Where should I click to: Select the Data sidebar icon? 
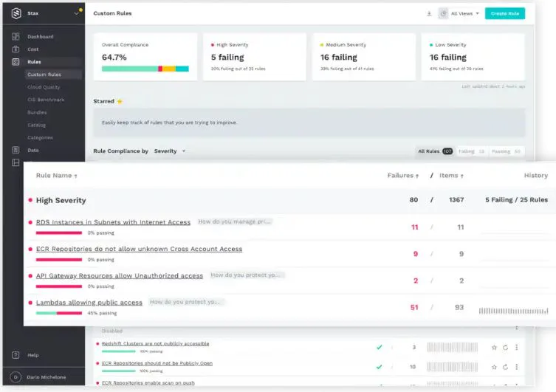(16, 150)
